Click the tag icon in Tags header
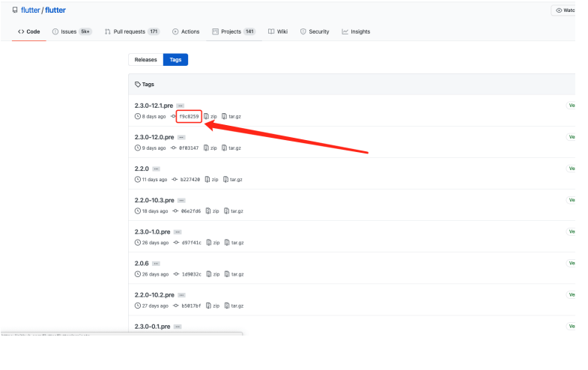The height and width of the screenshot is (370, 588). pyautogui.click(x=138, y=85)
